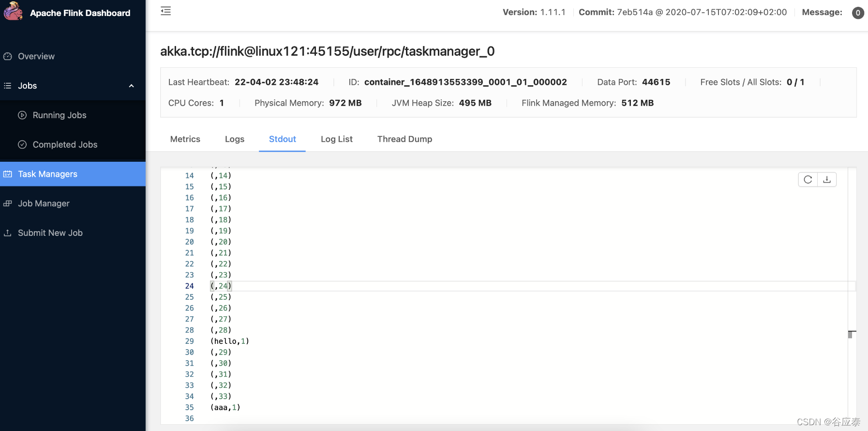Click the Jobs list icon
Viewport: 868px width, 431px height.
point(8,86)
